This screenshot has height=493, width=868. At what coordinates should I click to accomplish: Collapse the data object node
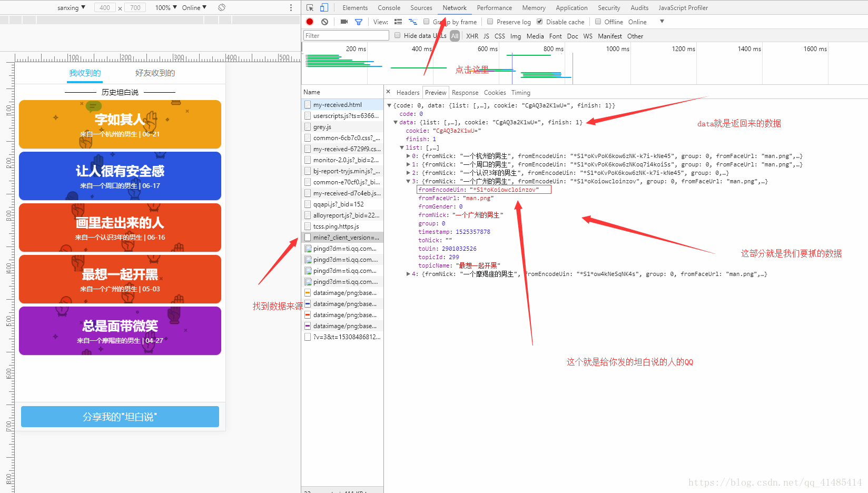396,122
